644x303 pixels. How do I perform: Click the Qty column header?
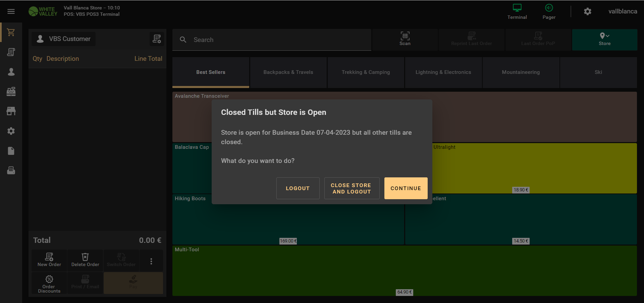37,59
